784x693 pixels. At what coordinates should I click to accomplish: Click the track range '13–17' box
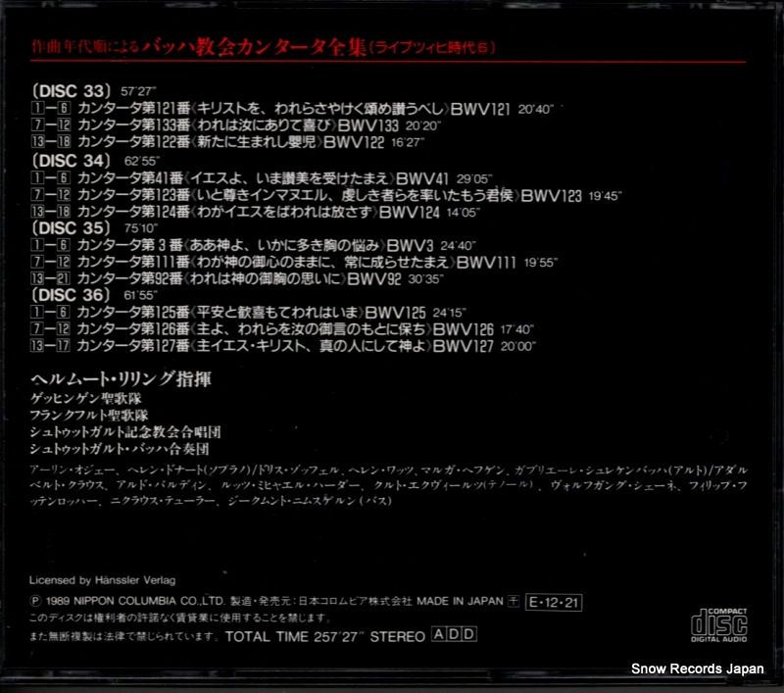pos(51,345)
